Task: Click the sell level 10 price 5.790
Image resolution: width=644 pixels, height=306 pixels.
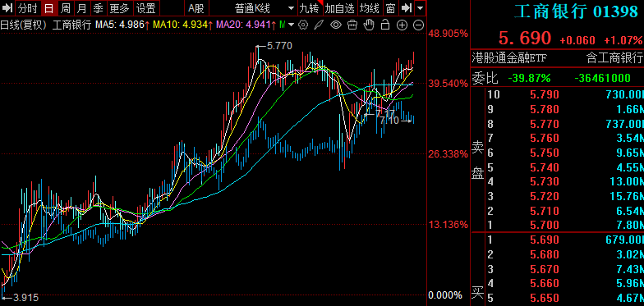Action: 544,95
